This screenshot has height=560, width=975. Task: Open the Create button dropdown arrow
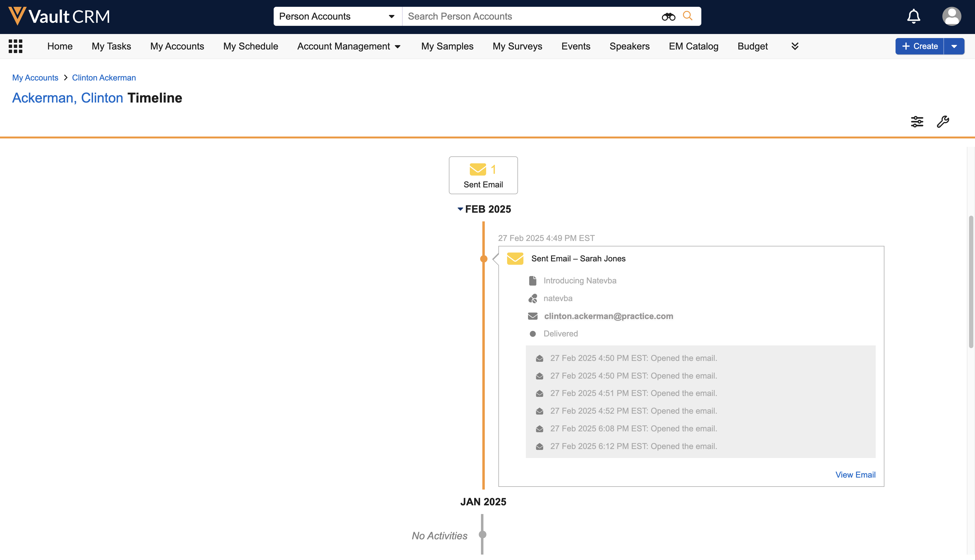point(954,46)
